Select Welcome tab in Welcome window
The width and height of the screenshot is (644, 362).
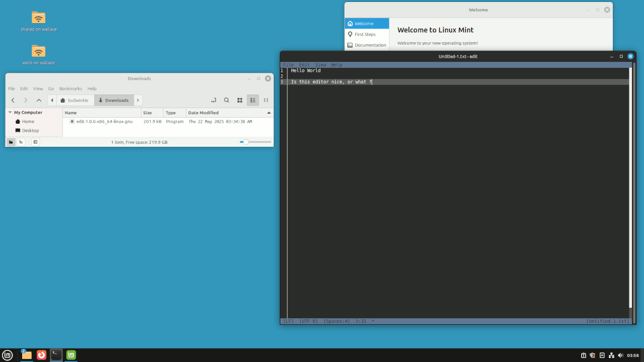(x=367, y=24)
